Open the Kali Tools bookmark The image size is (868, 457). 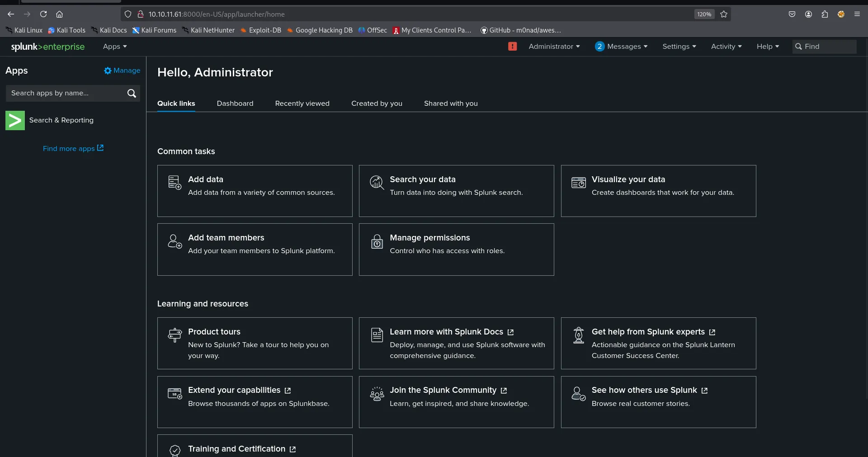(x=66, y=30)
